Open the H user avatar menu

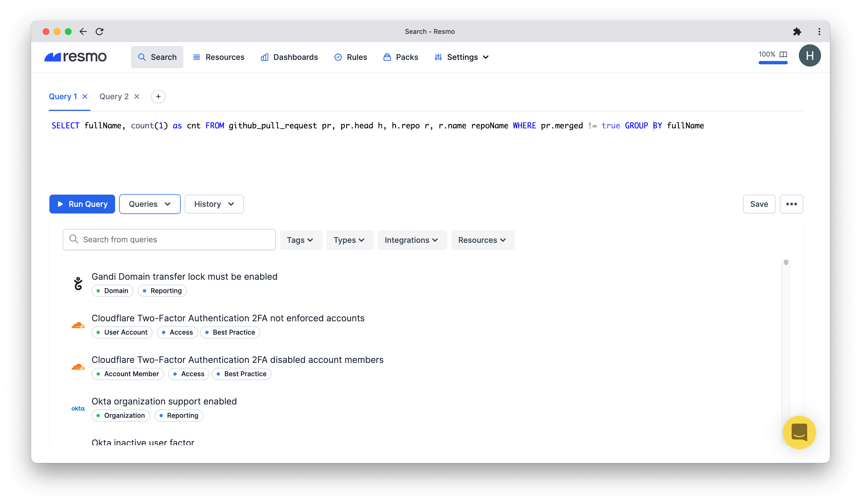810,56
